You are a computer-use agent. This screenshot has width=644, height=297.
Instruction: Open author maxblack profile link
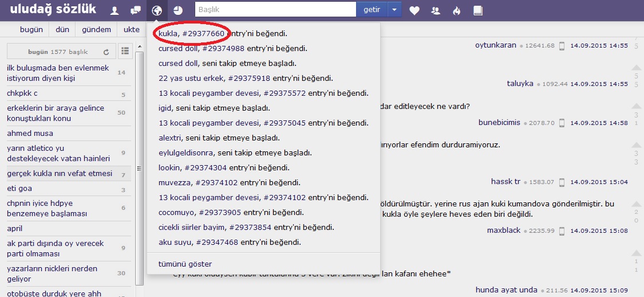pyautogui.click(x=504, y=230)
